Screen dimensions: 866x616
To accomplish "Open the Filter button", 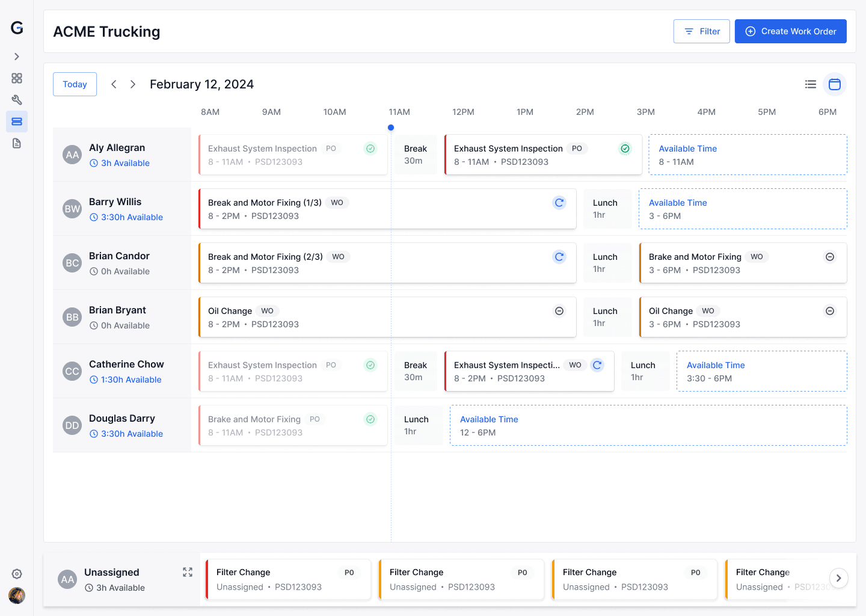I will 702,31.
